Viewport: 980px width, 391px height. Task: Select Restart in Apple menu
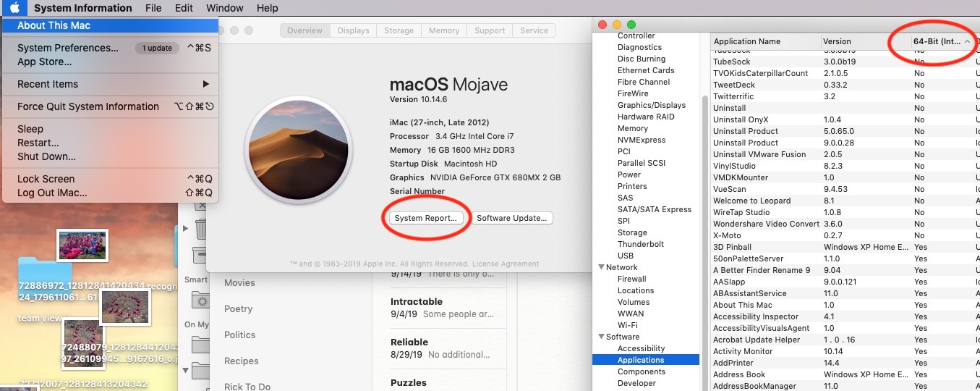pyautogui.click(x=109, y=143)
